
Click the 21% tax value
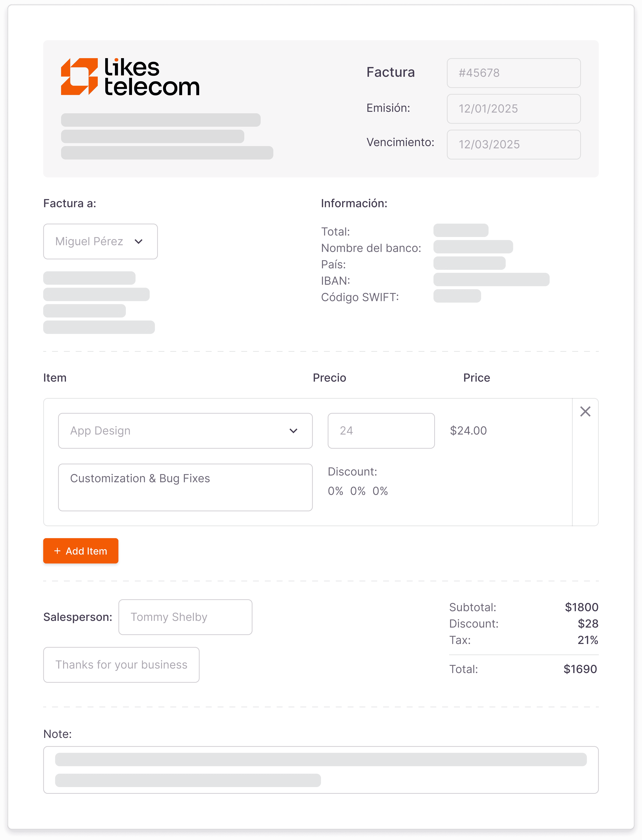pos(588,640)
